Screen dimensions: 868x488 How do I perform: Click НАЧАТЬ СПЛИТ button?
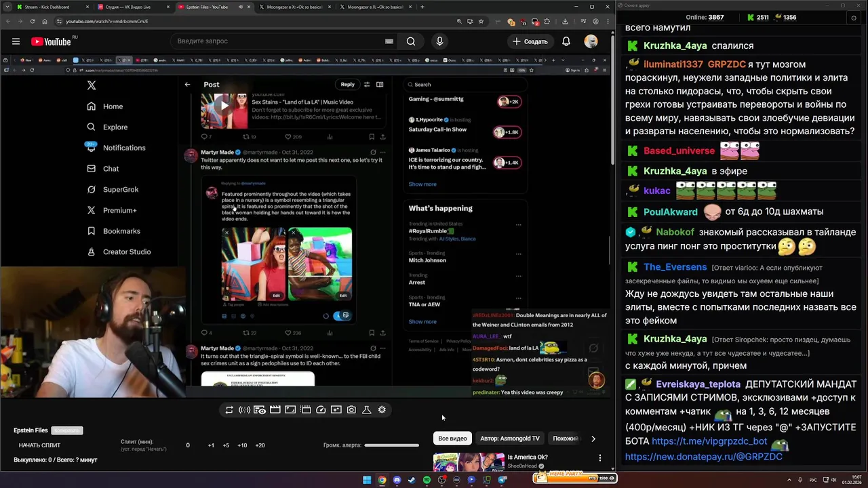39,445
